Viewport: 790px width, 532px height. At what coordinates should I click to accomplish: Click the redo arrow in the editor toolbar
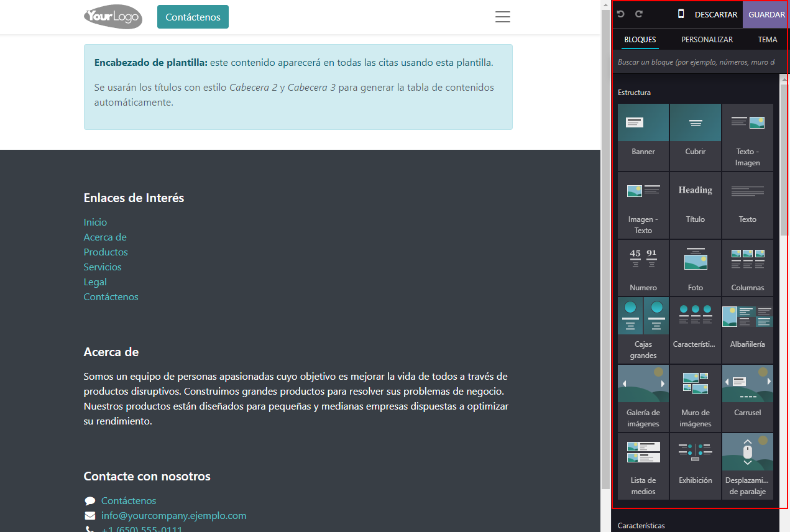coord(638,14)
